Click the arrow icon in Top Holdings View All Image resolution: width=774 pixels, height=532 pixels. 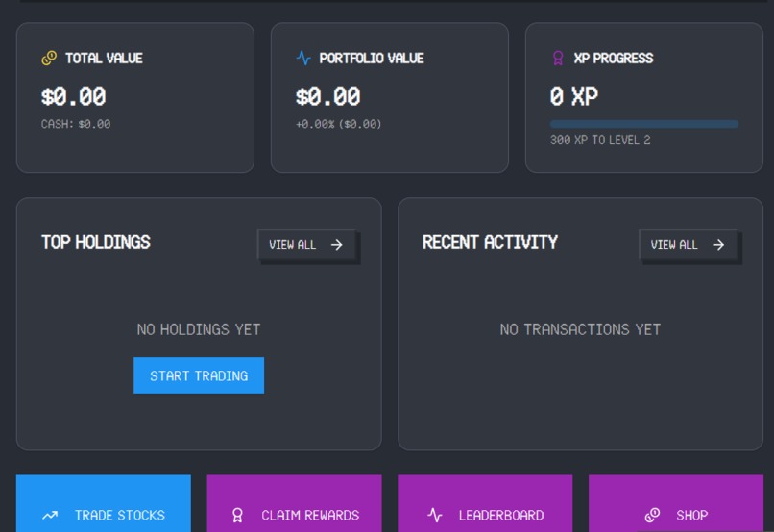[337, 245]
